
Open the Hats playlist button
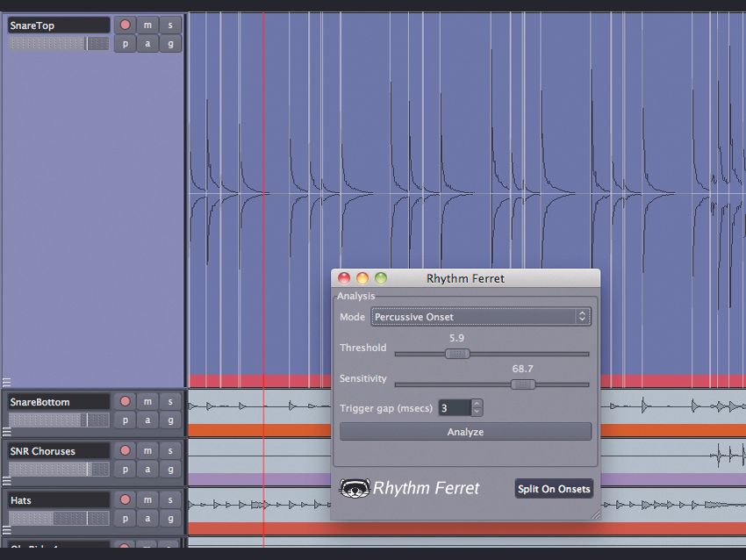tap(126, 518)
